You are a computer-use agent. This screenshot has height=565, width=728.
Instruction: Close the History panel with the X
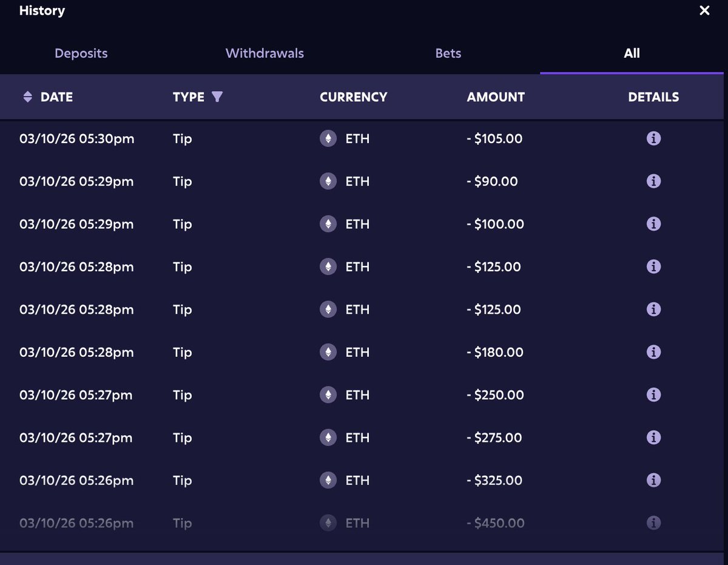point(704,10)
